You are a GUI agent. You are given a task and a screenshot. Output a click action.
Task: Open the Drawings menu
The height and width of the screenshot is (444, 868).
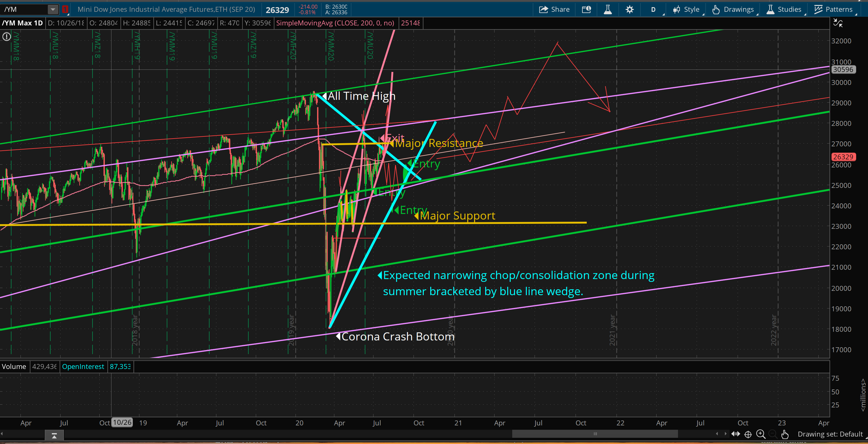(733, 9)
